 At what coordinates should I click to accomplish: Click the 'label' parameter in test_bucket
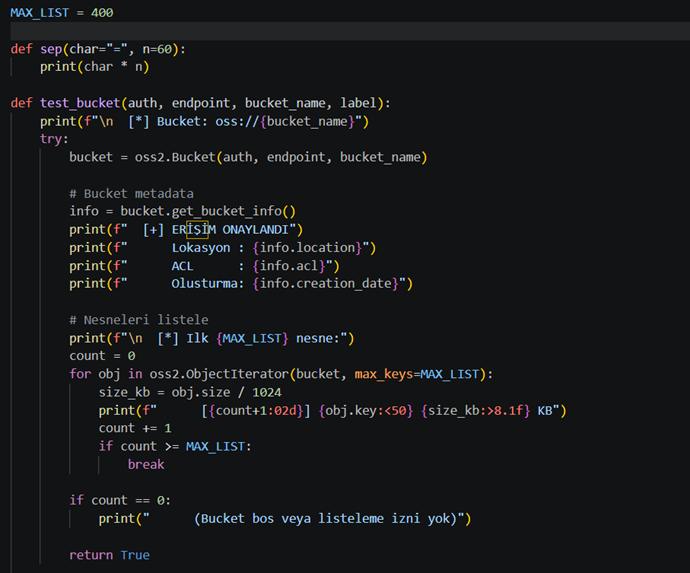pyautogui.click(x=358, y=103)
